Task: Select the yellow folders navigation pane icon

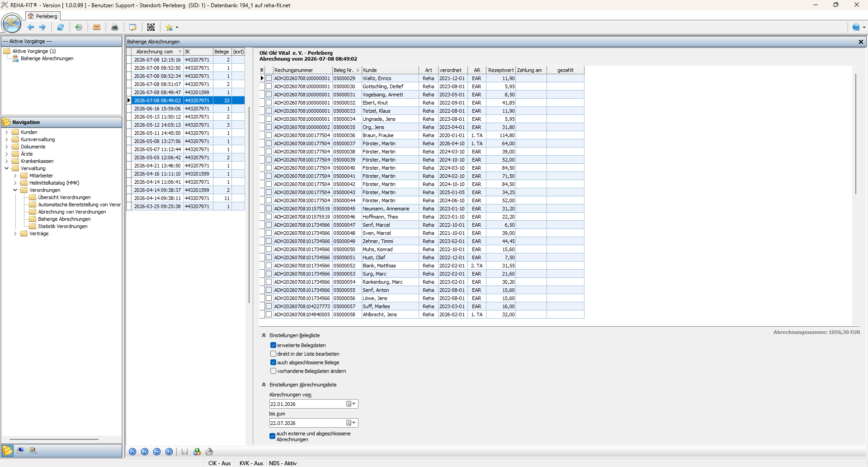Action: pos(8,450)
